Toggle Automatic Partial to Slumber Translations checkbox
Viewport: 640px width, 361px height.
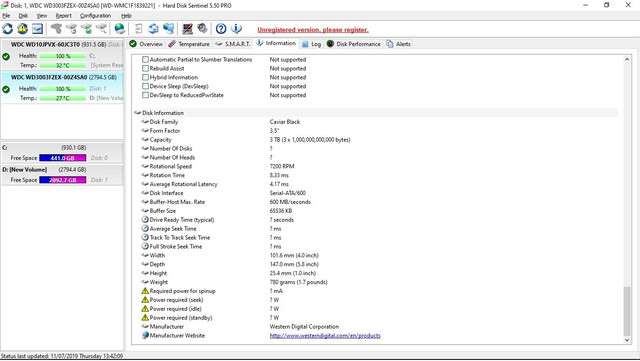145,60
